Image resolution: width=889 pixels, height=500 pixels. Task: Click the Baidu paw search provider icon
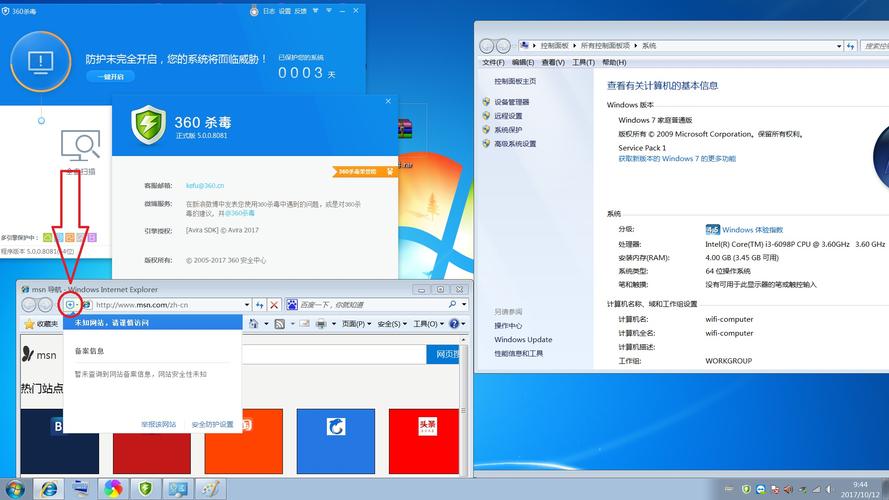pos(292,305)
